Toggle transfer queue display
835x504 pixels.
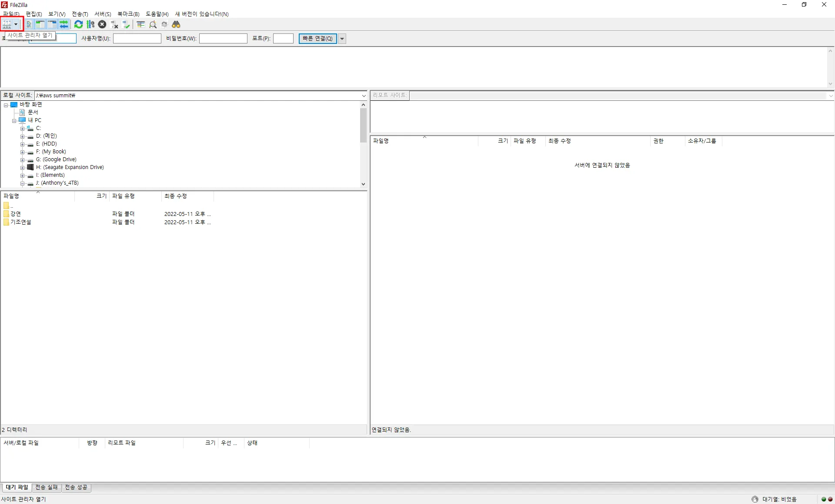coord(64,24)
